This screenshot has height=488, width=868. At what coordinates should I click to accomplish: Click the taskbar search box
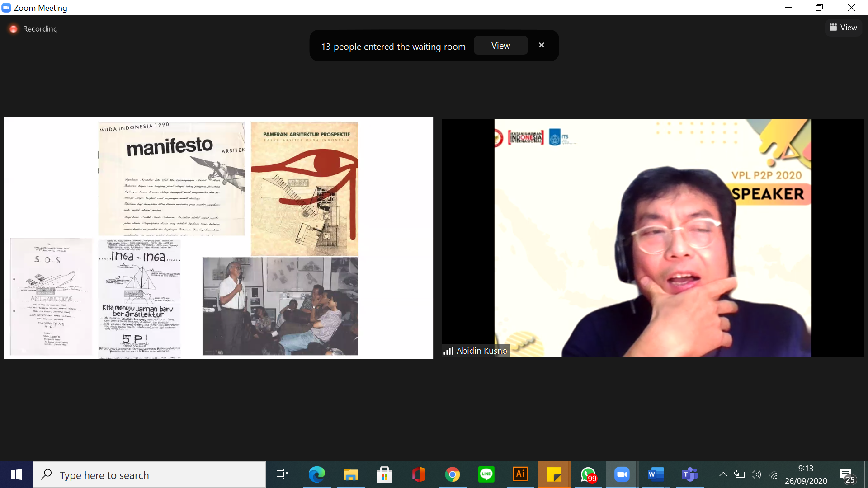coord(149,475)
